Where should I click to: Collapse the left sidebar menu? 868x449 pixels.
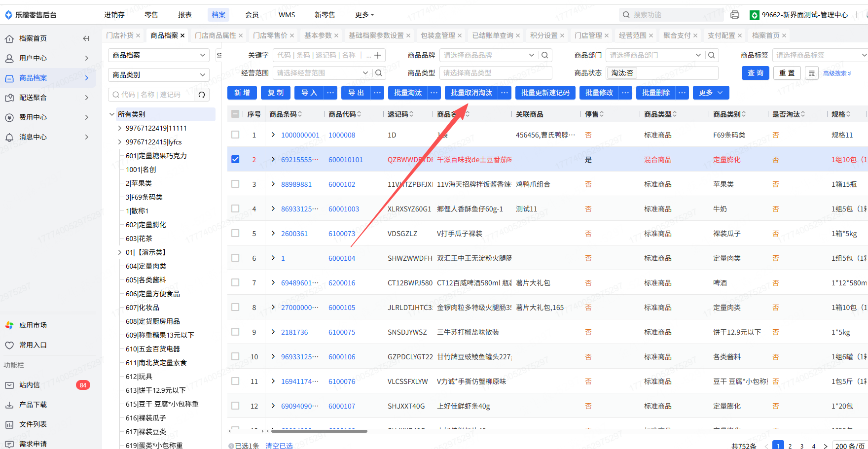[86, 38]
